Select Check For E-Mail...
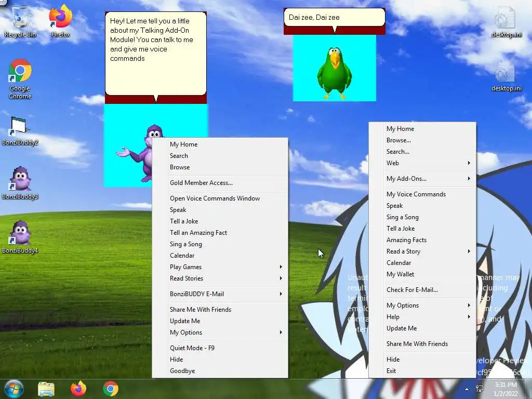Screen dimensions: 532x399 coord(422,290)
